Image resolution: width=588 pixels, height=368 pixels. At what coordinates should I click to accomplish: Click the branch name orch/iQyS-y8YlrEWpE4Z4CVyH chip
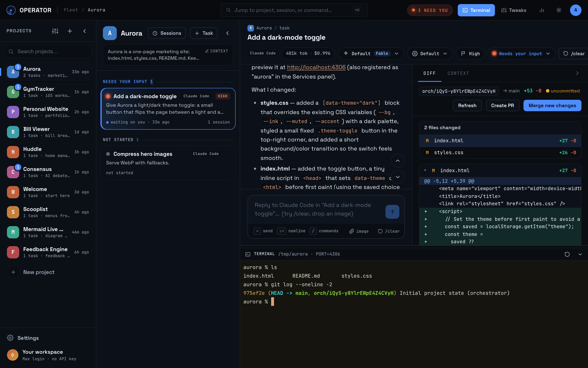click(x=459, y=91)
